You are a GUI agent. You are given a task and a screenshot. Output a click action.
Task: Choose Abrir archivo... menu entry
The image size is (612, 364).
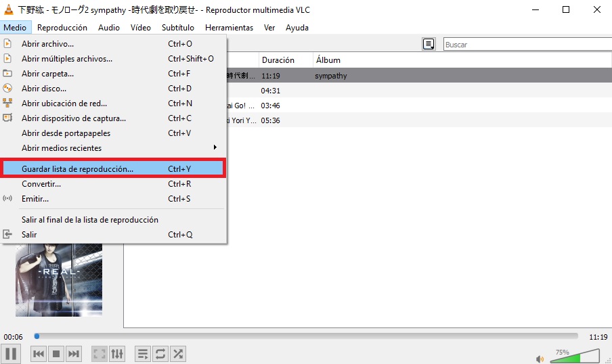pyautogui.click(x=113, y=44)
